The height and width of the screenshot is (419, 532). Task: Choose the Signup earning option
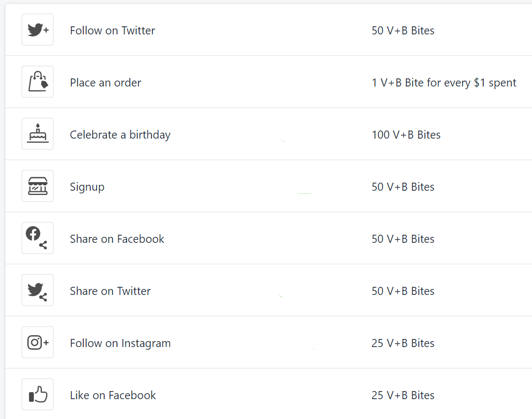[x=87, y=187]
